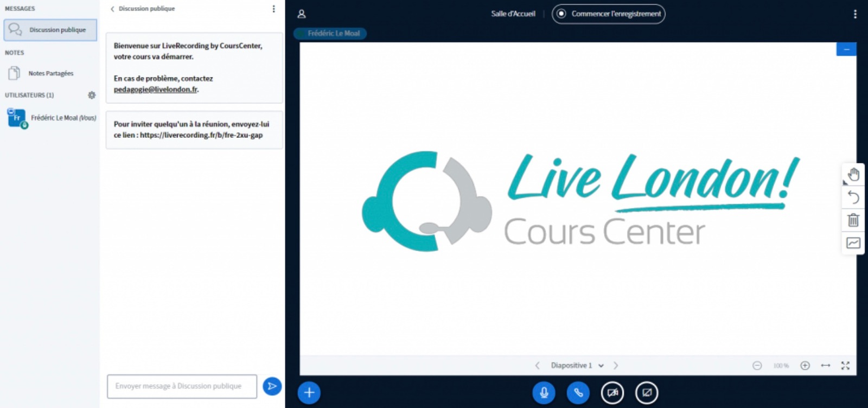The width and height of the screenshot is (868, 408).
Task: Mute the microphone
Action: 544,393
